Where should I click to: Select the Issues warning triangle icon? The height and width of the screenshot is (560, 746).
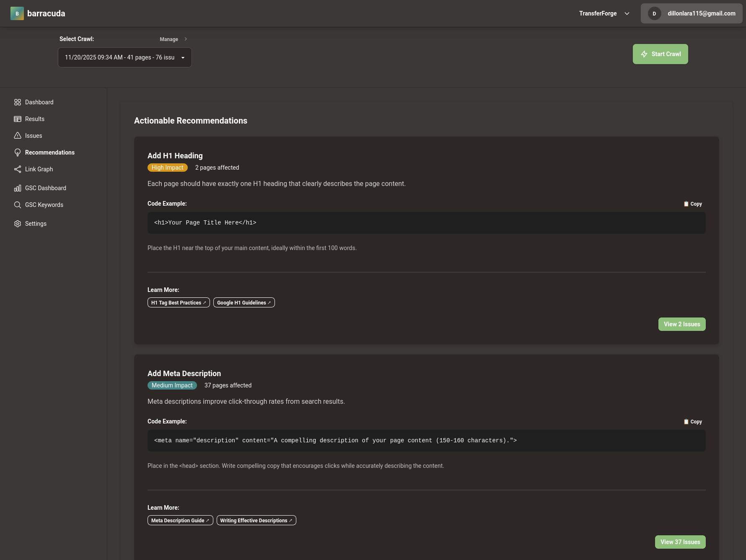pyautogui.click(x=18, y=135)
